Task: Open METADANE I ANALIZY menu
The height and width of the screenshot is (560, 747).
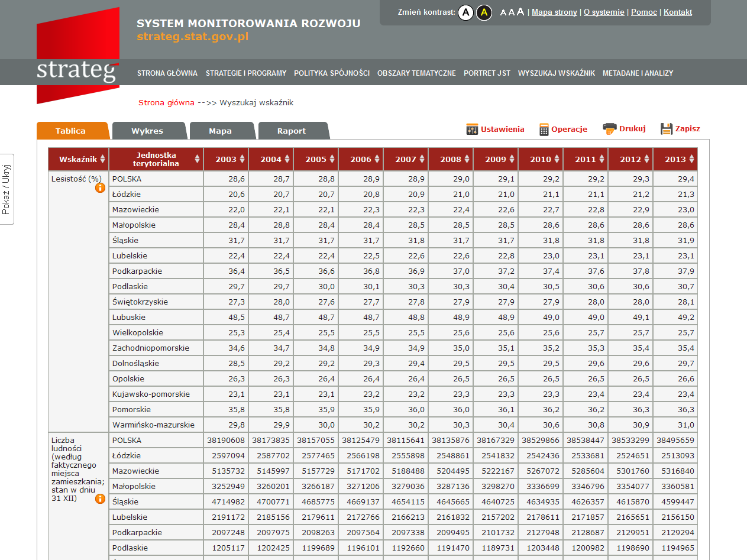Action: [x=638, y=73]
